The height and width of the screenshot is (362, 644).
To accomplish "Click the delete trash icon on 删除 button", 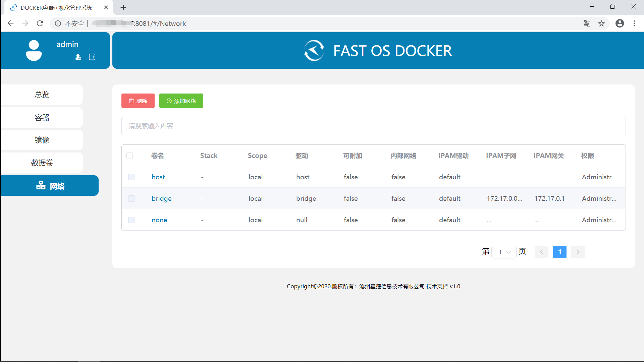I will pos(131,101).
